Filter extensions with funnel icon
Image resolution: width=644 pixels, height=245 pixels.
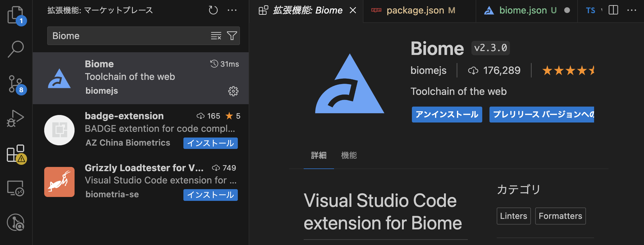pos(232,36)
